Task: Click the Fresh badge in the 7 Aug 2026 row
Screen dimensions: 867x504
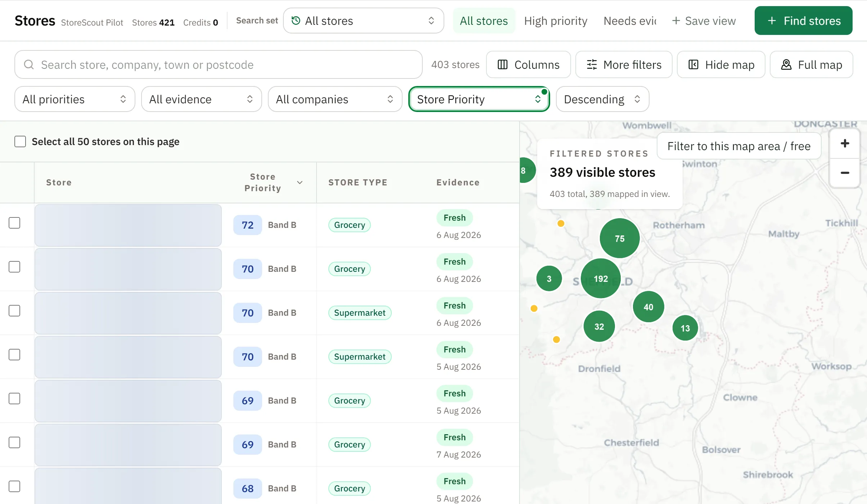Action: [454, 437]
